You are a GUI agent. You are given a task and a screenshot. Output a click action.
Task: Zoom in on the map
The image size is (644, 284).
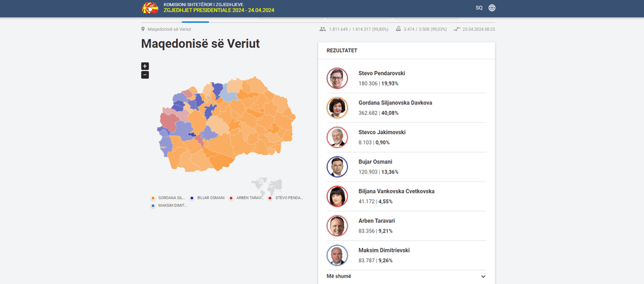coord(145,66)
